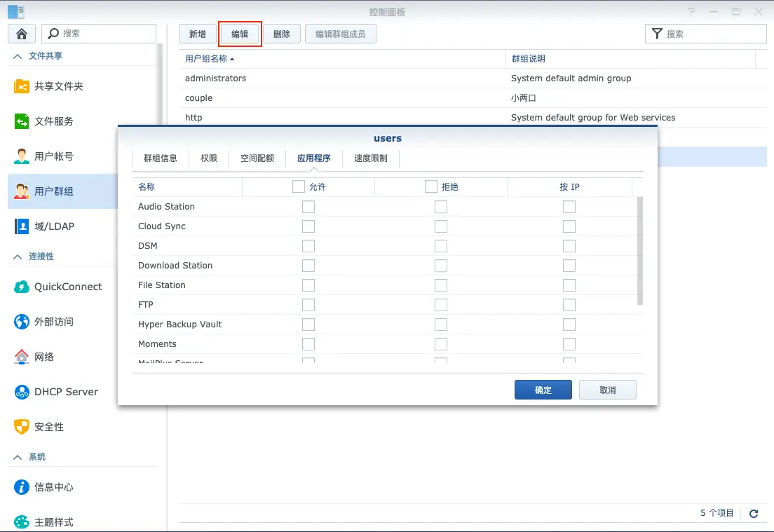The height and width of the screenshot is (532, 774).
Task: Open the QuickConnect icon
Action: pos(21,287)
